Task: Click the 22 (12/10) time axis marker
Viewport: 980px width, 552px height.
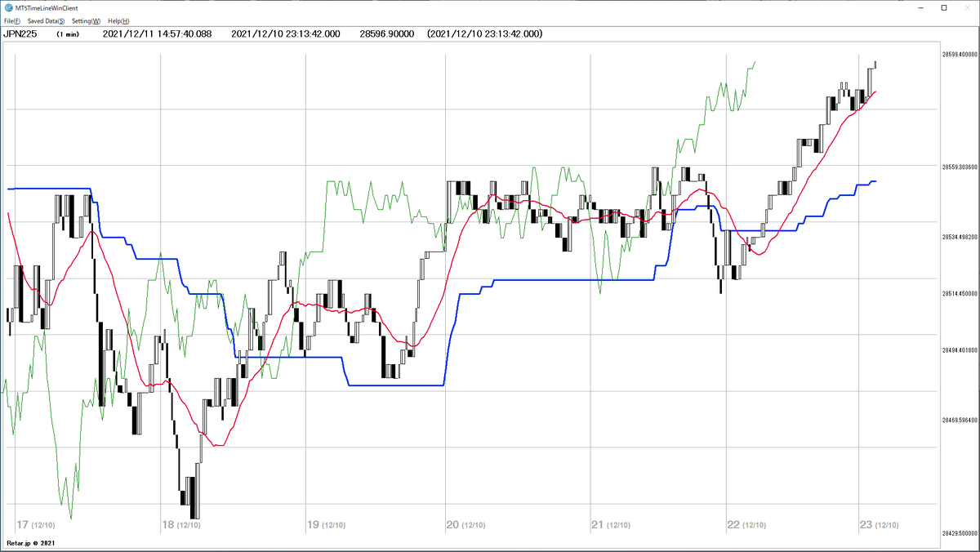Action: 746,525
